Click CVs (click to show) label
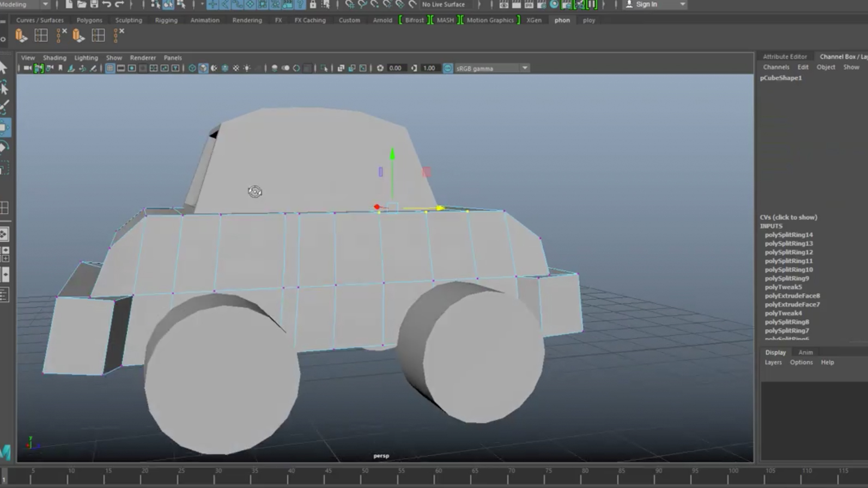 (788, 217)
